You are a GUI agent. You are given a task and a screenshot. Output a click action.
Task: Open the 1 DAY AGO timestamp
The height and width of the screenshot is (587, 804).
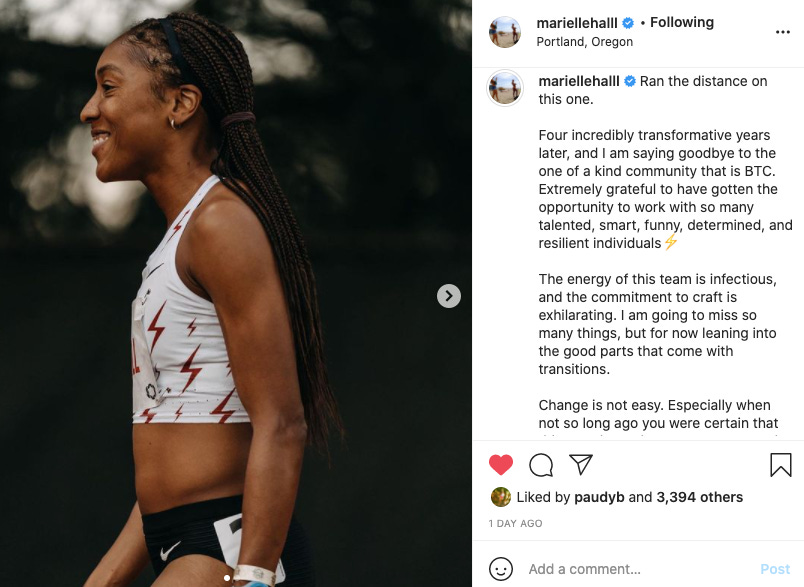point(515,523)
